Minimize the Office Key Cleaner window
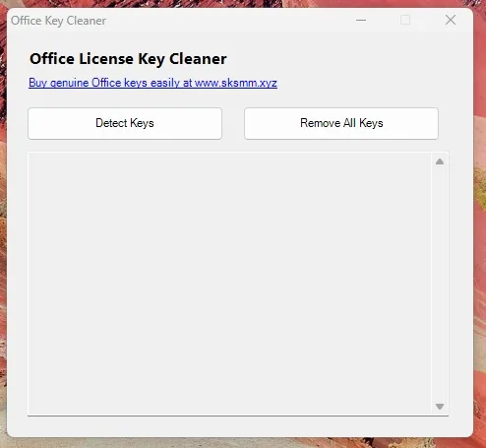The height and width of the screenshot is (448, 486). click(361, 21)
